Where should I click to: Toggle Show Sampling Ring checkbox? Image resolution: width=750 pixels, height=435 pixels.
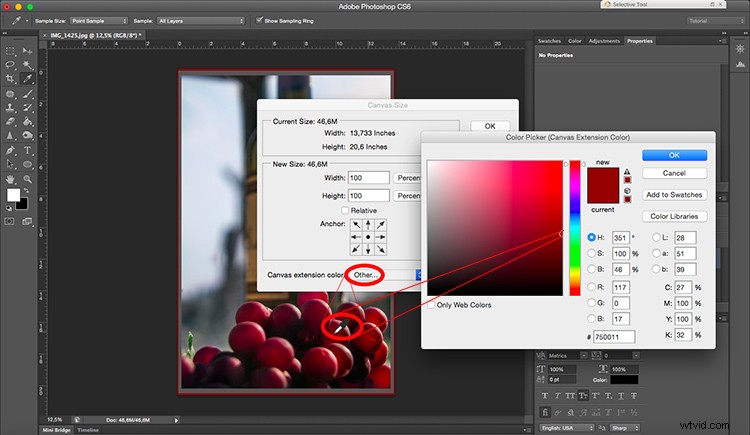[x=259, y=20]
